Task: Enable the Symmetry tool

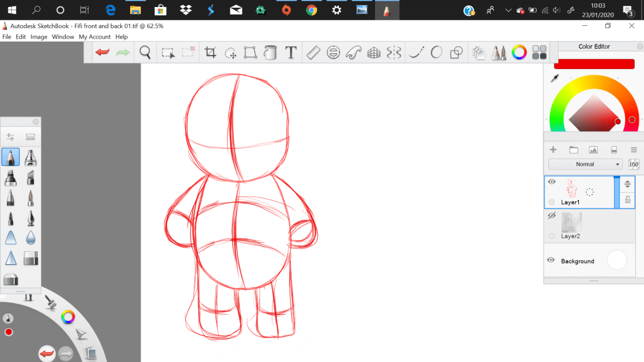Action: tap(394, 53)
